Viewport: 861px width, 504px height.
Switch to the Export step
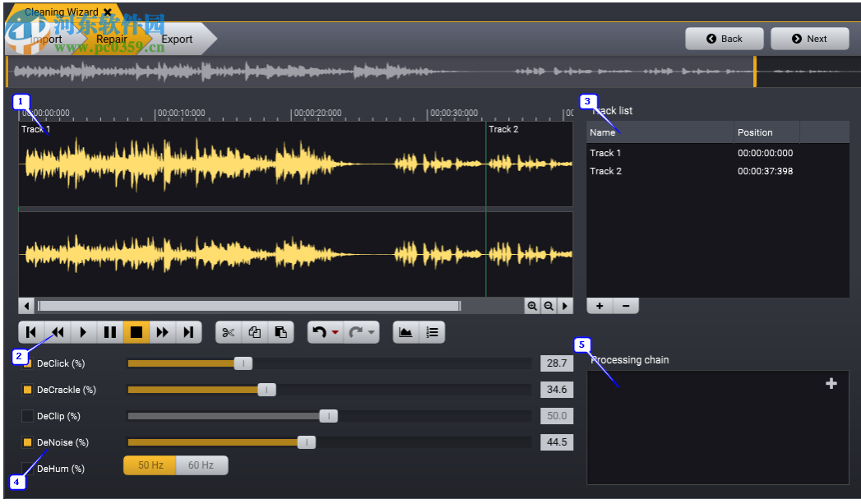pyautogui.click(x=177, y=39)
